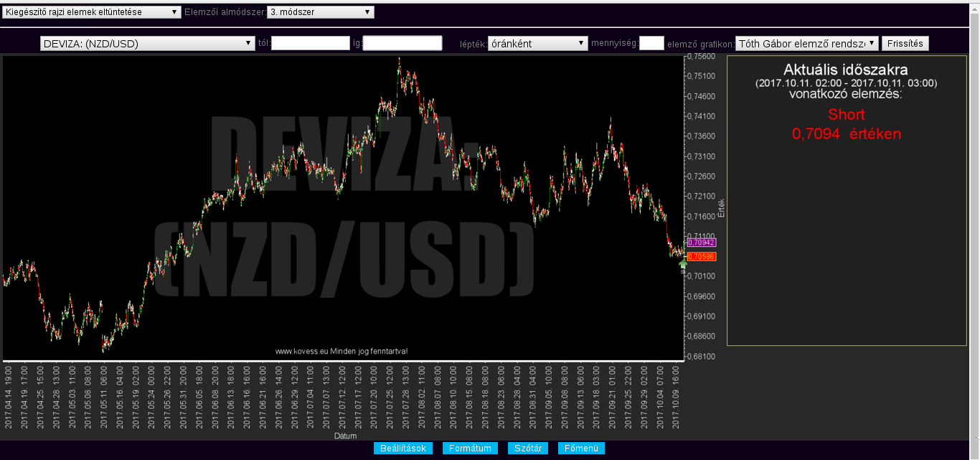Image resolution: width=980 pixels, height=460 pixels.
Task: Click the 'tól' start date input field
Action: (311, 44)
